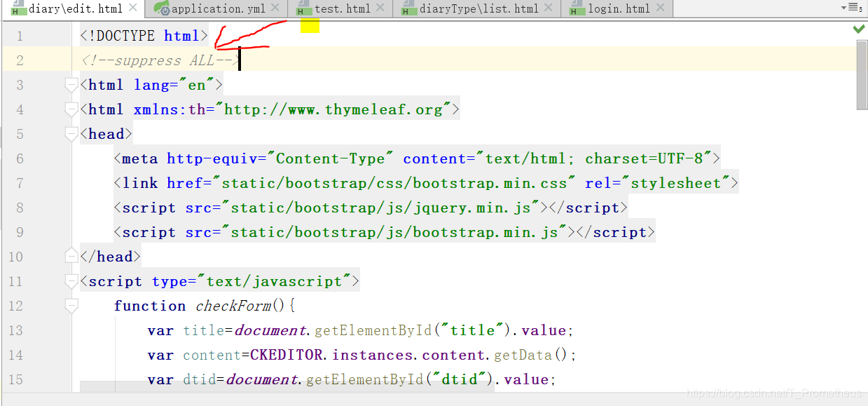This screenshot has width=868, height=406.
Task: Click the lang="en" attribute
Action: click(x=174, y=85)
